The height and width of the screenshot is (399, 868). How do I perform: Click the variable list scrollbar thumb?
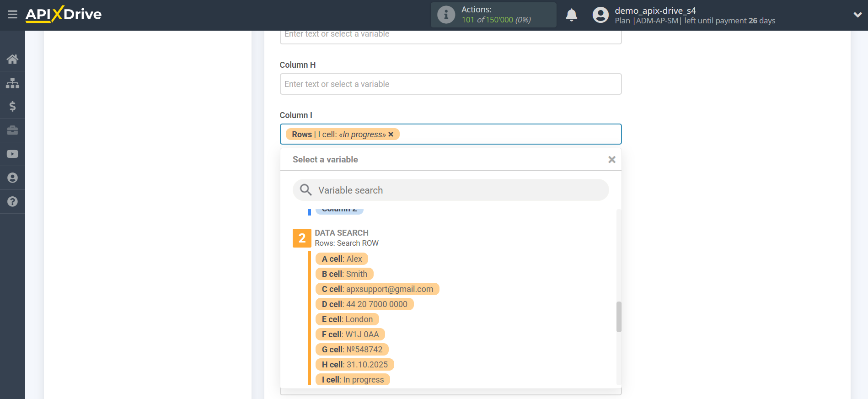619,317
